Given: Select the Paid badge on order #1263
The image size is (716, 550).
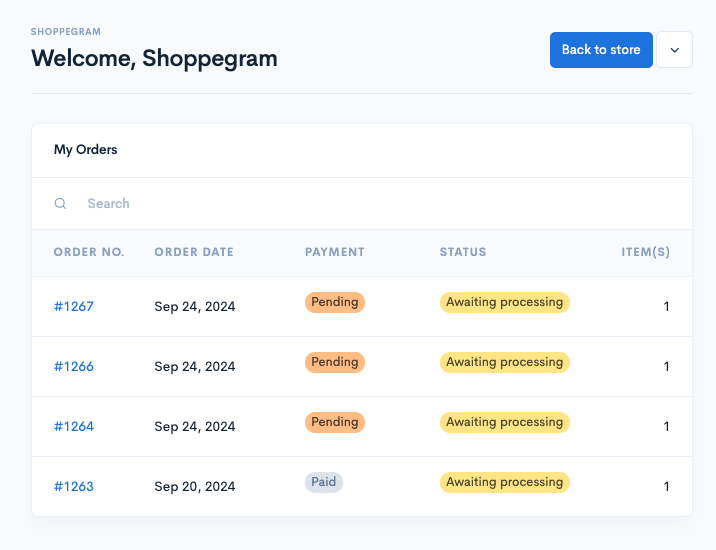Looking at the screenshot, I should click(x=324, y=482).
